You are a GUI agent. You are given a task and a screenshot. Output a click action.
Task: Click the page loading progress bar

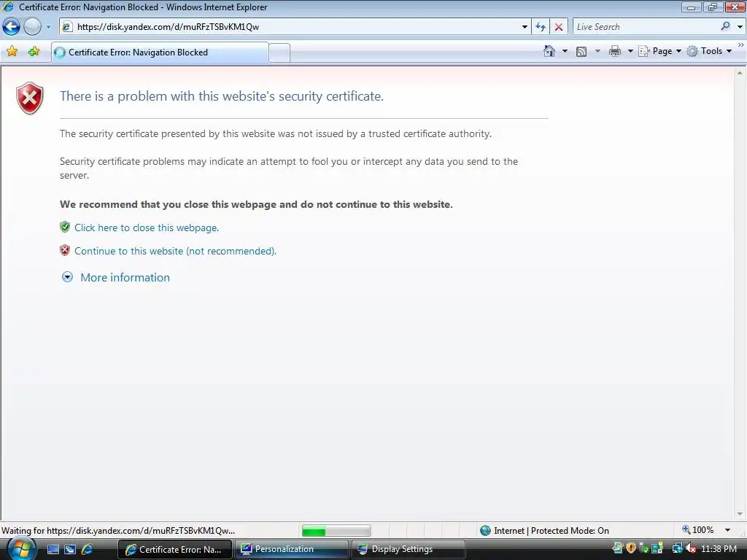click(336, 530)
